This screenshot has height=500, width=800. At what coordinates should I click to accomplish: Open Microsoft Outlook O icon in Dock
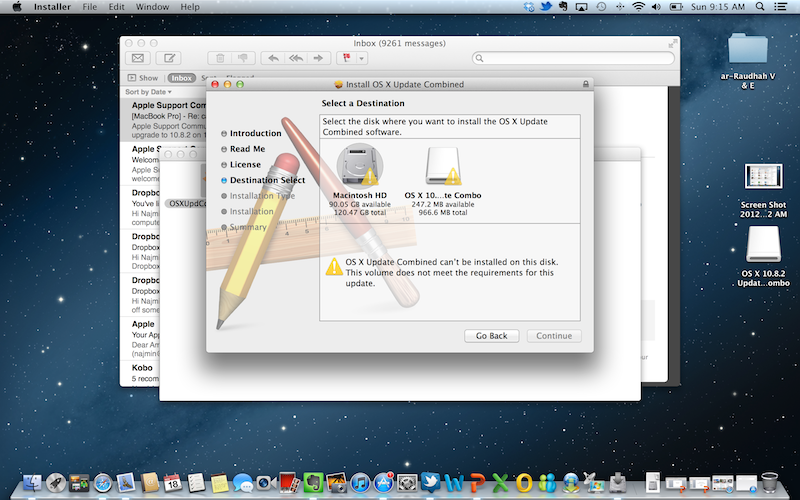pyautogui.click(x=524, y=482)
